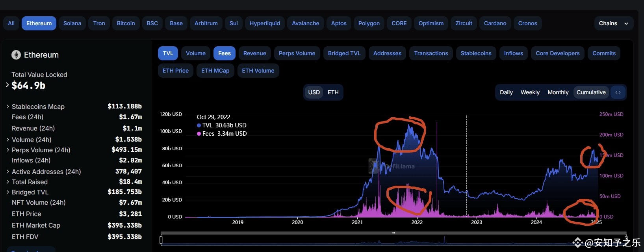Screen dimensions: 644x252
Task: Click the ETH Market Cap label
Action: point(36,225)
